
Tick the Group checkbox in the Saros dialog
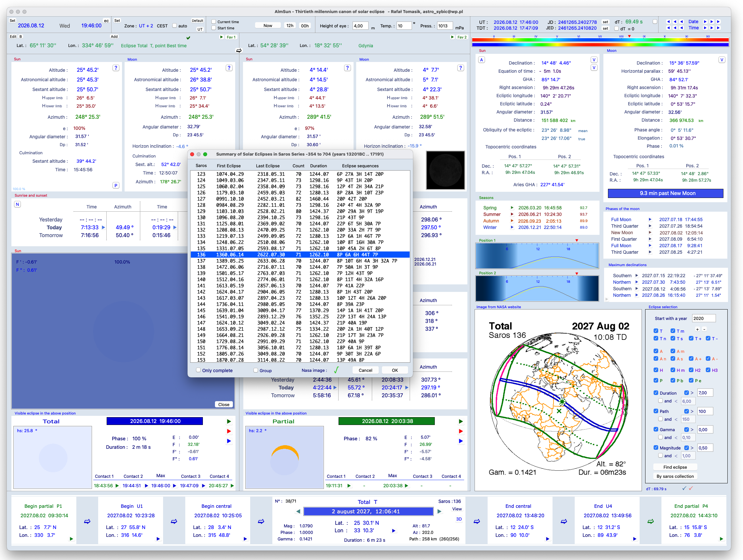pos(256,370)
